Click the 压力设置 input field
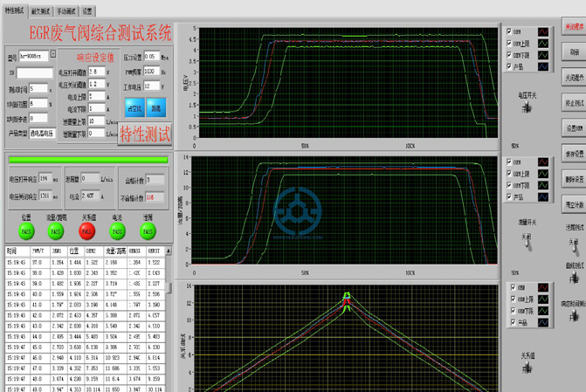 152,57
